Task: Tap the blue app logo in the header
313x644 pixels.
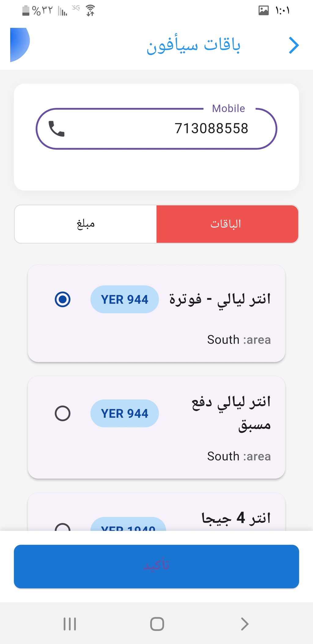Action: click(20, 45)
